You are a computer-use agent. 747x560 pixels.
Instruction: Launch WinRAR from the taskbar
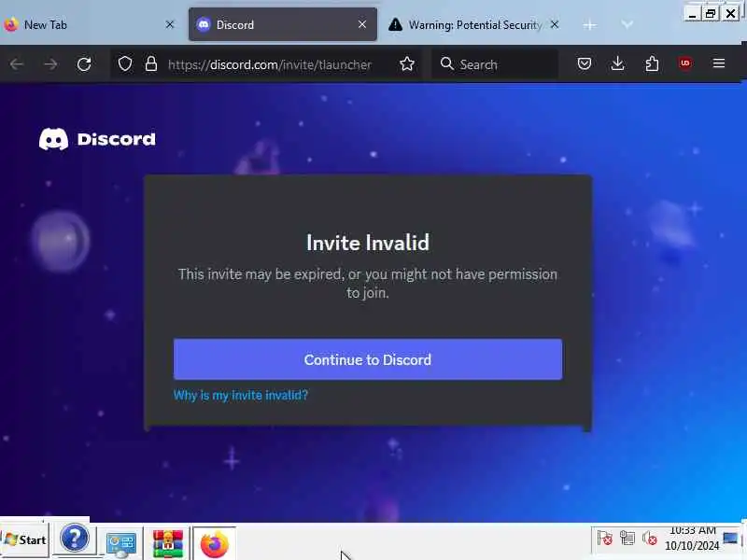(x=168, y=543)
